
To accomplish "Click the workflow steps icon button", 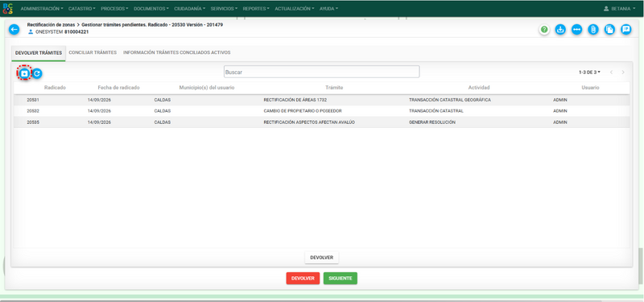I will [x=576, y=30].
